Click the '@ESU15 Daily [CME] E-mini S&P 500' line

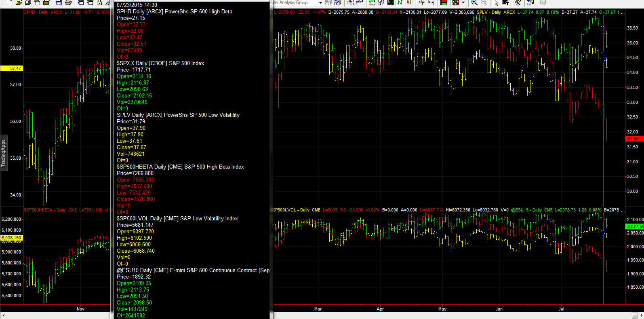193,270
